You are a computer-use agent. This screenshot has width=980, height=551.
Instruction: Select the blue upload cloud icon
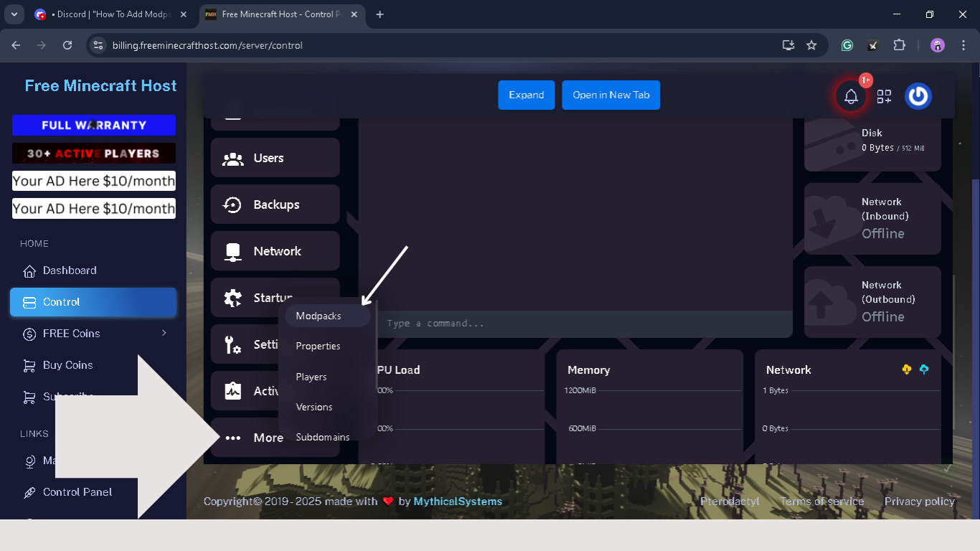[x=924, y=369]
